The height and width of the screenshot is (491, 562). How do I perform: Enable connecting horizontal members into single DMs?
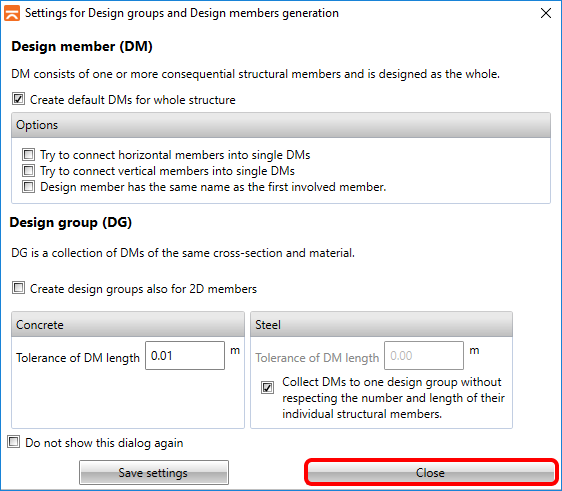coord(28,155)
